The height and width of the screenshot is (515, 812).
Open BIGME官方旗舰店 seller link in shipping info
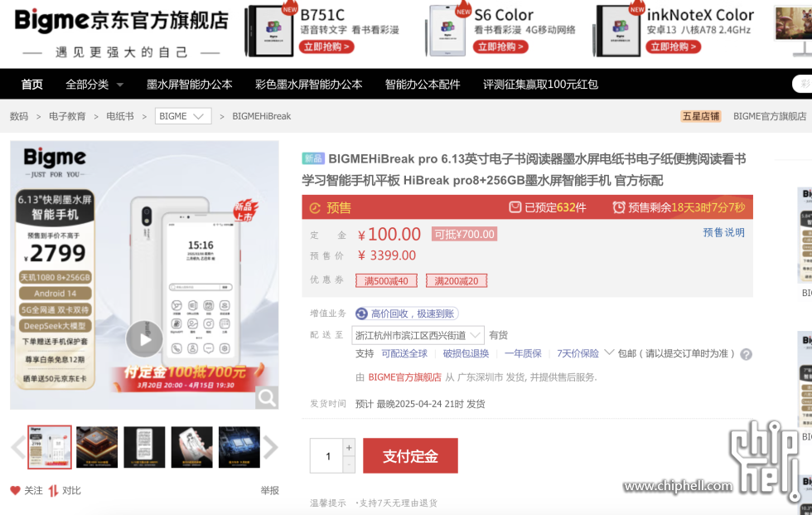(x=405, y=377)
